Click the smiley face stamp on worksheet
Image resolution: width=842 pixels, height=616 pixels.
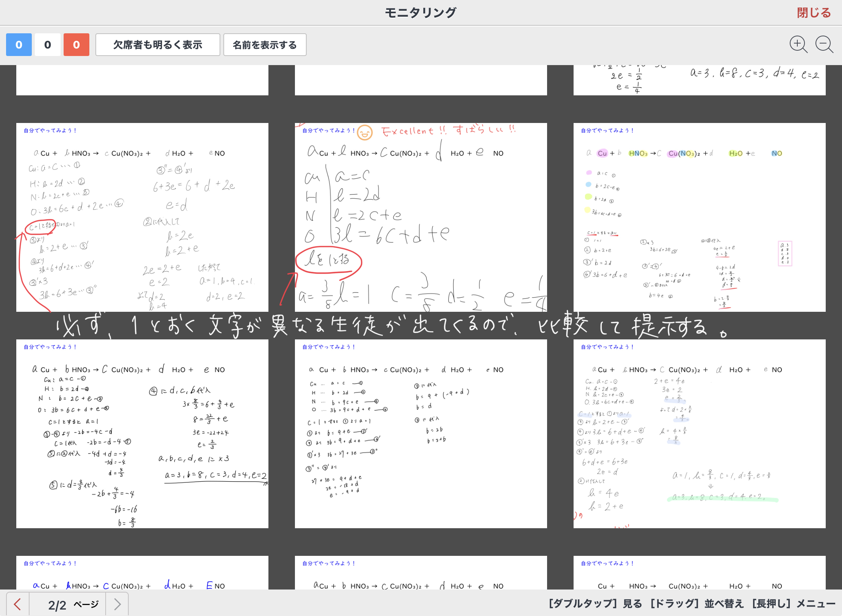tap(365, 132)
